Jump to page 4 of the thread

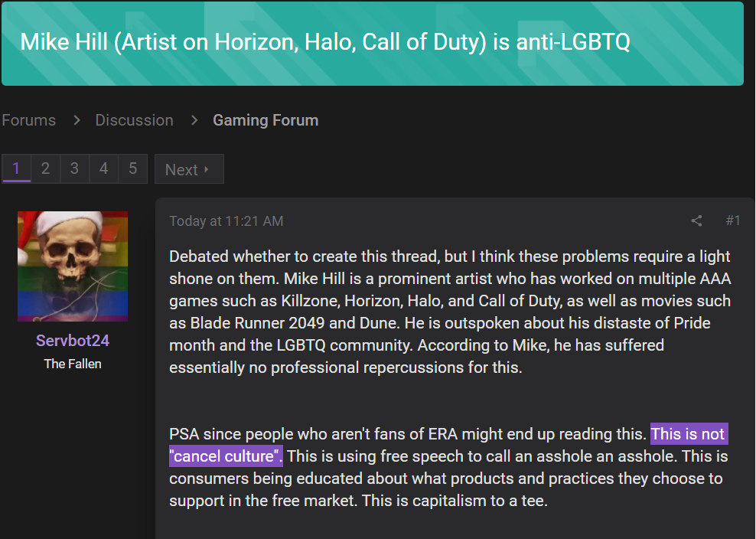point(103,168)
